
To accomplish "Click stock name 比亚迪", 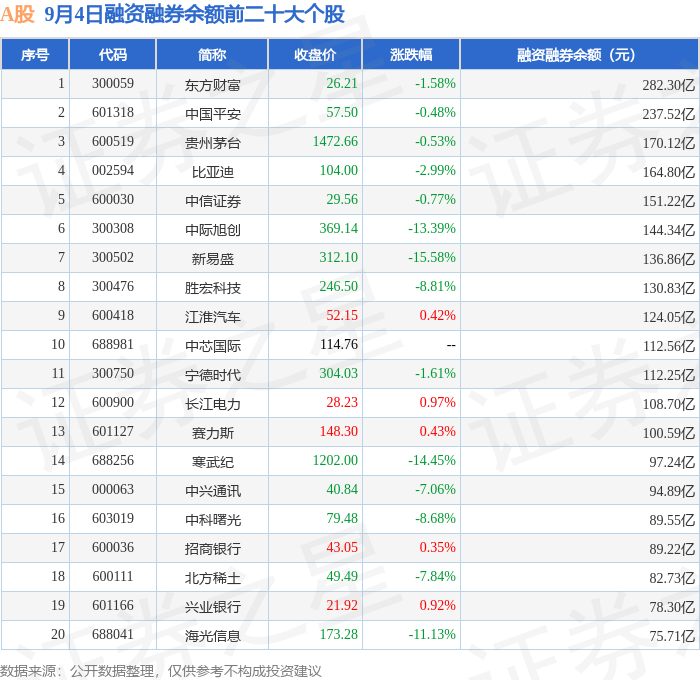I will pyautogui.click(x=212, y=172).
